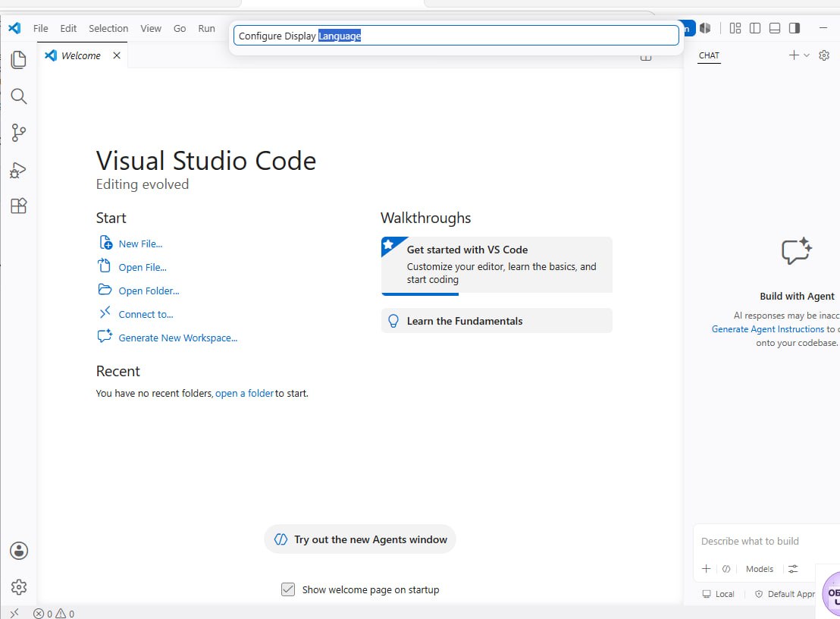
Task: Uncheck Show welcome page on startup
Action: click(x=288, y=589)
